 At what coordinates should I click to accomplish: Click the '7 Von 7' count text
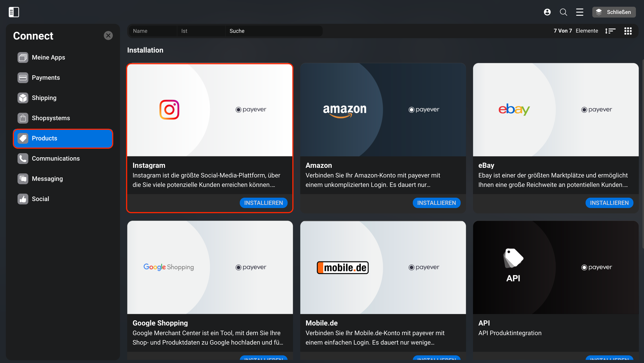[563, 31]
